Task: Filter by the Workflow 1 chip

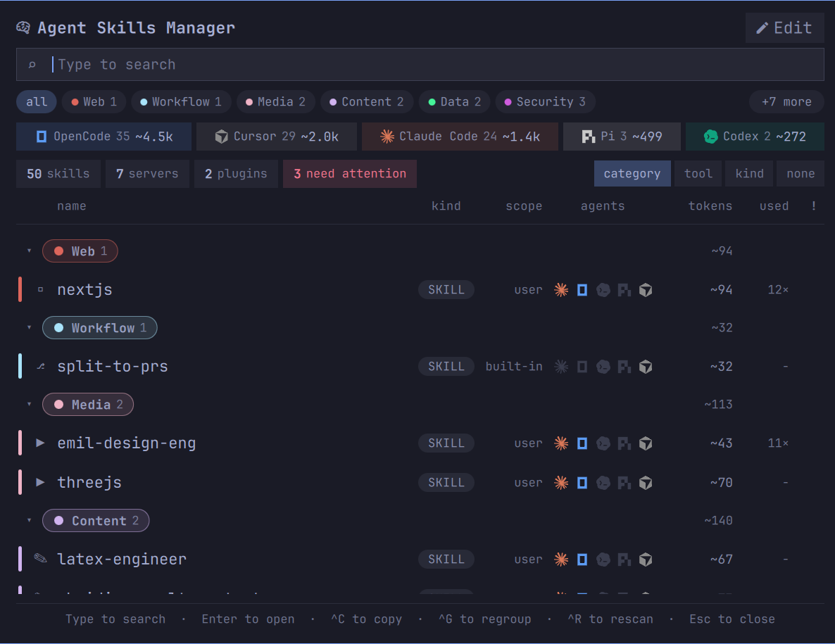Action: 180,101
